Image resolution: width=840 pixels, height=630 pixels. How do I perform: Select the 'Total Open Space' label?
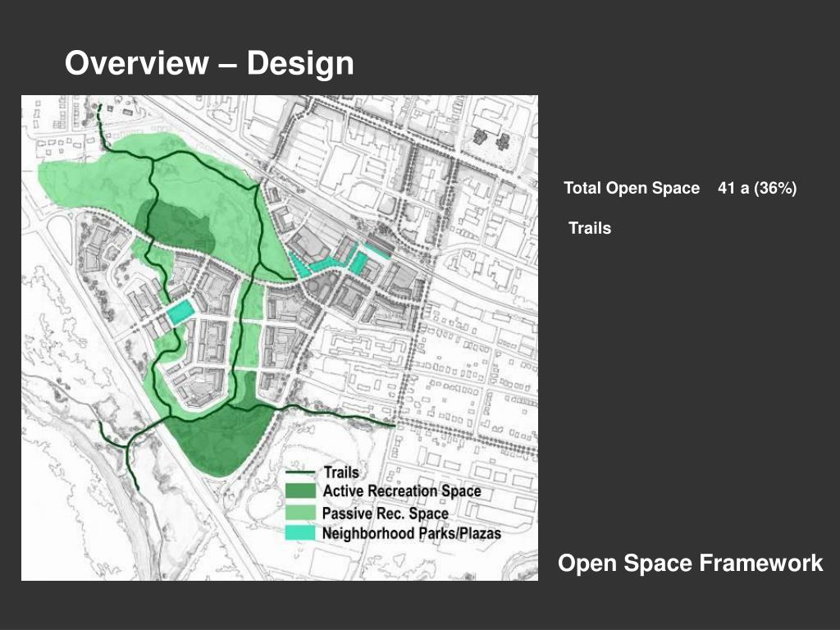click(632, 188)
